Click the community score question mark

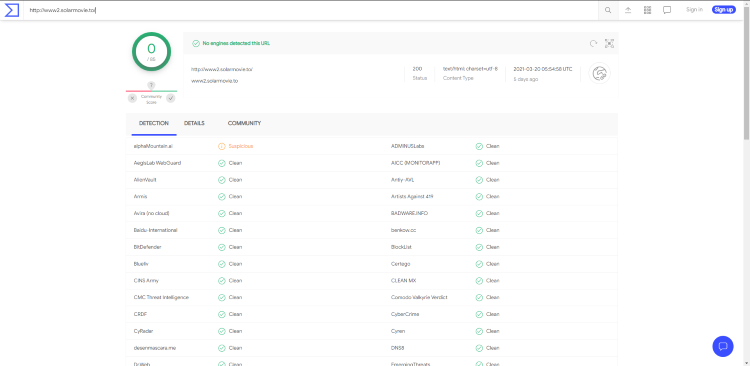tap(151, 85)
